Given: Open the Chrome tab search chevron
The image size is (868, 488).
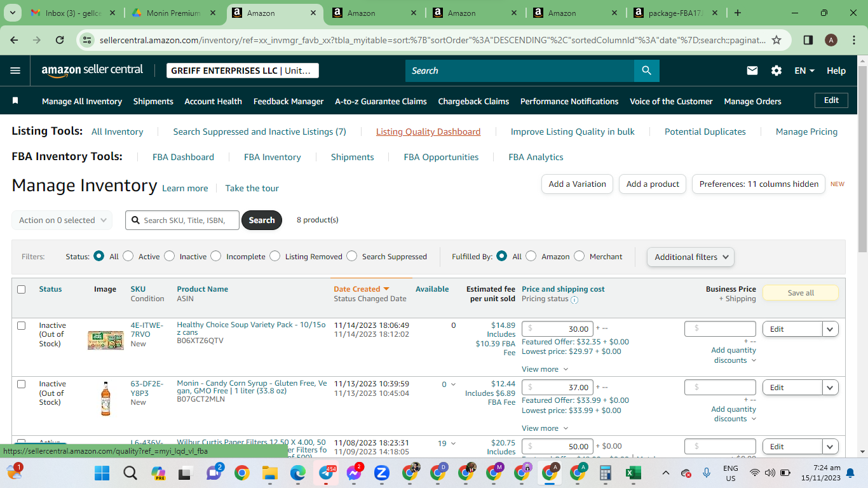Looking at the screenshot, I should pyautogui.click(x=14, y=13).
